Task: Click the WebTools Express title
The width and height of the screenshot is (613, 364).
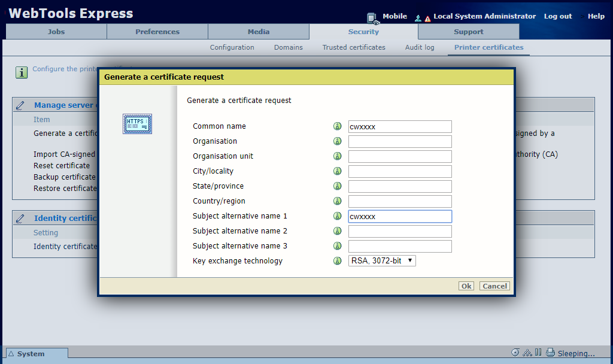Action: pyautogui.click(x=71, y=13)
